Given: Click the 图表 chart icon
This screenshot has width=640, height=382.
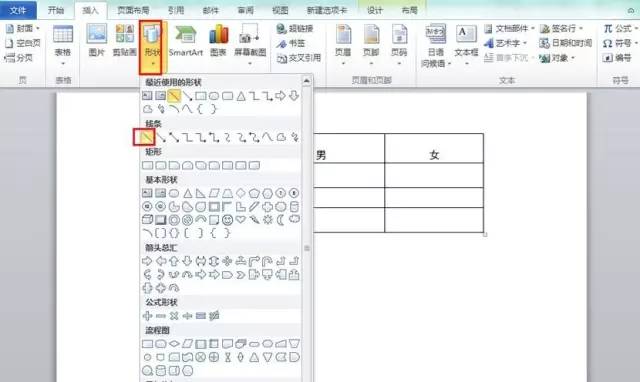Looking at the screenshot, I should click(218, 40).
